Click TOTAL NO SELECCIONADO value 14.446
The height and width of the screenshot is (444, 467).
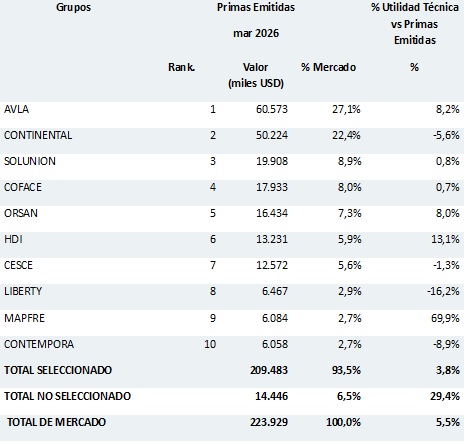click(x=271, y=396)
